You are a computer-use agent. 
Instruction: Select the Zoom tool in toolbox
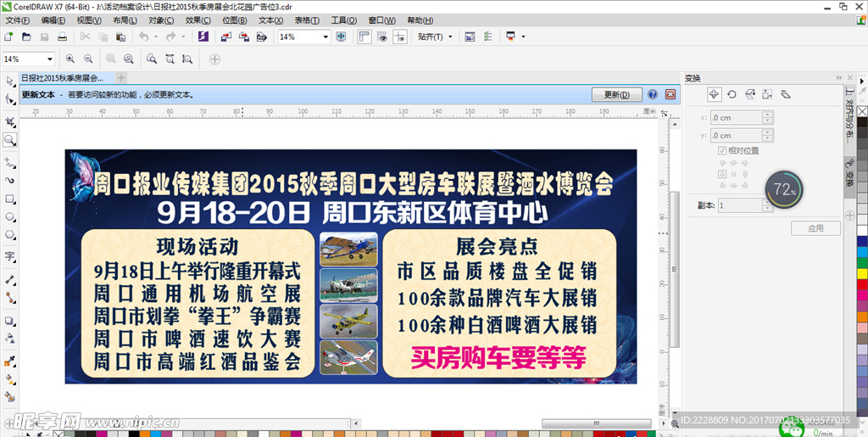click(9, 139)
